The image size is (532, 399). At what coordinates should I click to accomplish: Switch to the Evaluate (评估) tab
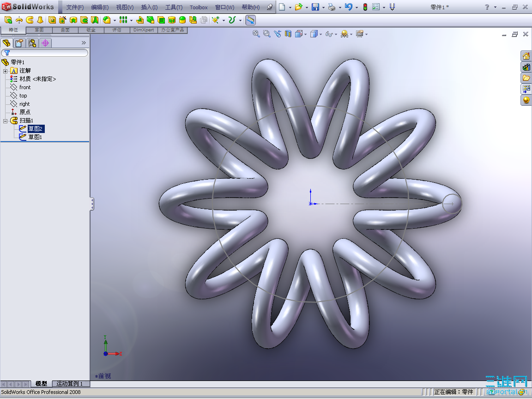pos(117,30)
